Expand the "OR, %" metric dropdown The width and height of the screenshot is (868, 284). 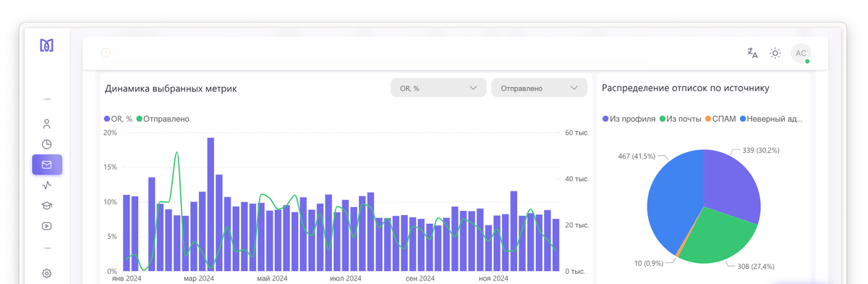[438, 88]
